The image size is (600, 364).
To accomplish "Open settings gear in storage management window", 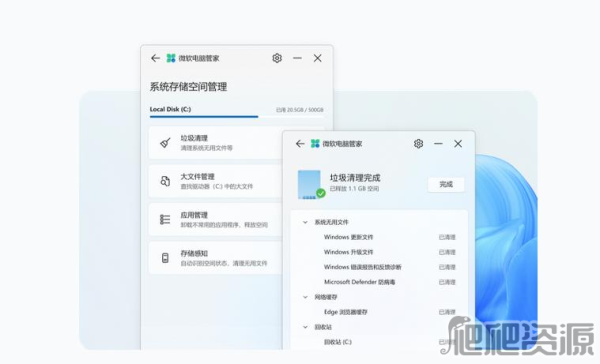I will click(x=277, y=58).
